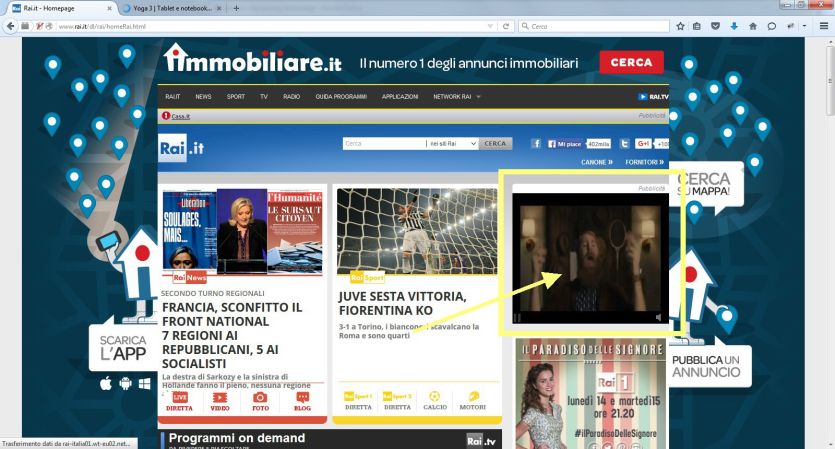Open the downloads arrow icon

pos(734,26)
